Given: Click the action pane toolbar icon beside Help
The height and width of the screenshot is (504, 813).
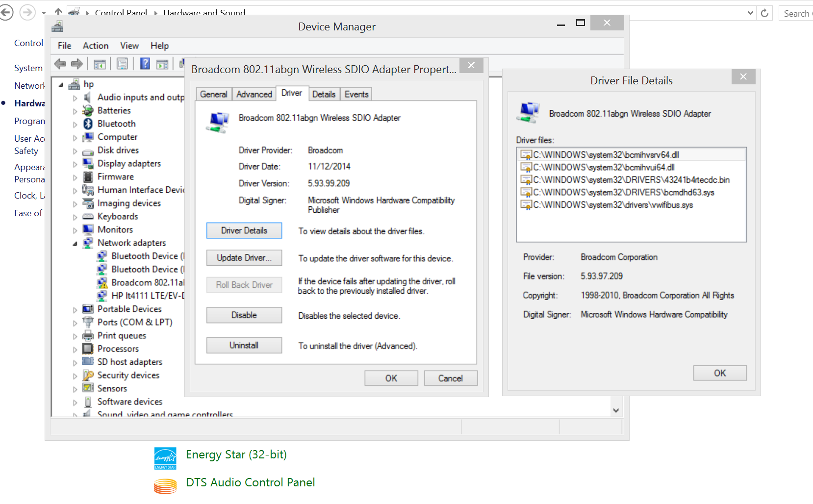Looking at the screenshot, I should point(162,64).
